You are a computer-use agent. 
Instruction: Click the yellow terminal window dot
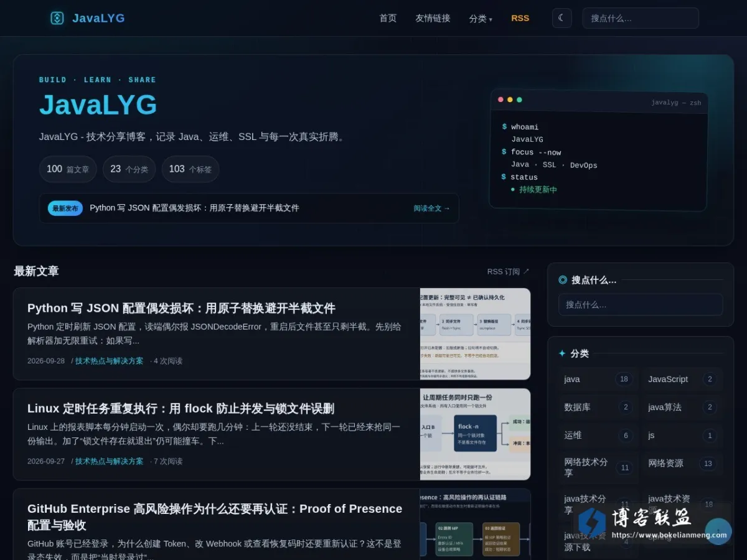coord(510,100)
